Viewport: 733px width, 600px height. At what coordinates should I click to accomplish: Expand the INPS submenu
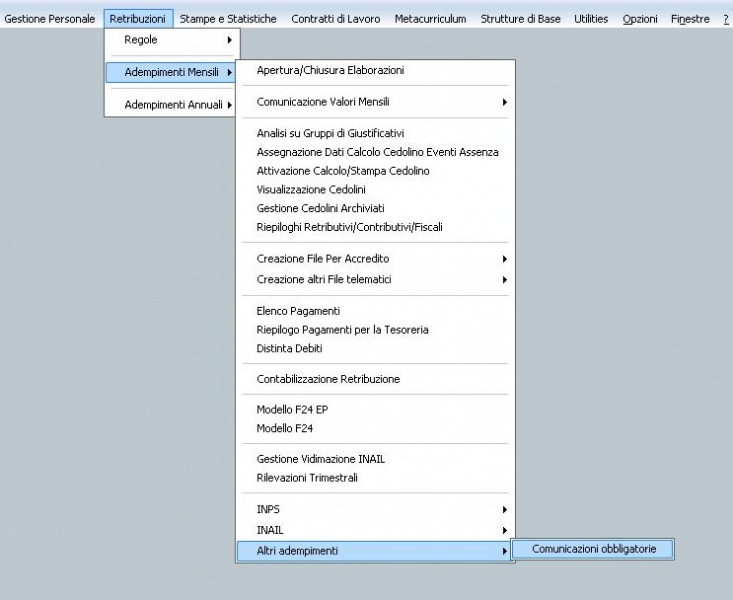(375, 509)
